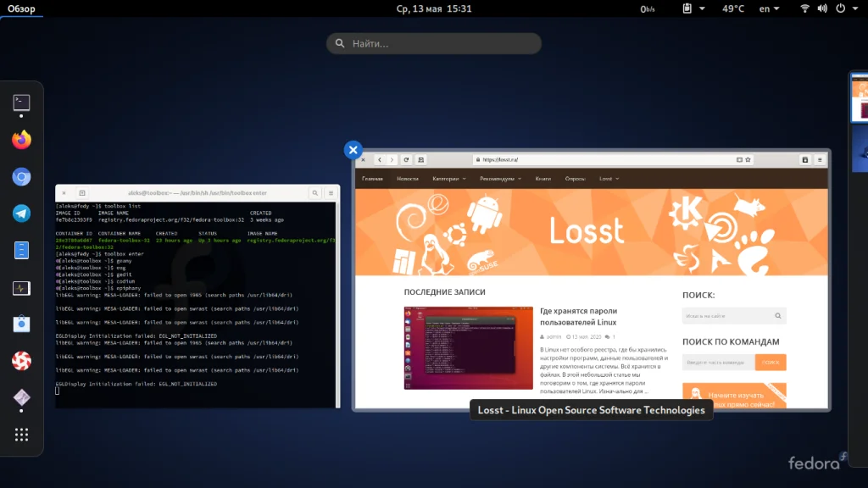
Task: Open Chromium browser from the dock
Action: coord(21,177)
